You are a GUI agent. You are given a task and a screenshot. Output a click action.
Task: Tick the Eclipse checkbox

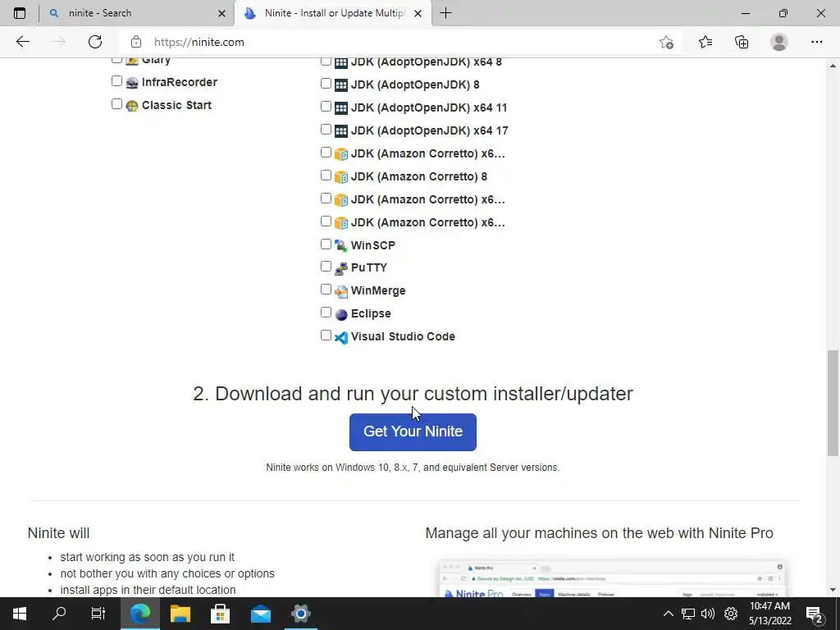coord(326,313)
